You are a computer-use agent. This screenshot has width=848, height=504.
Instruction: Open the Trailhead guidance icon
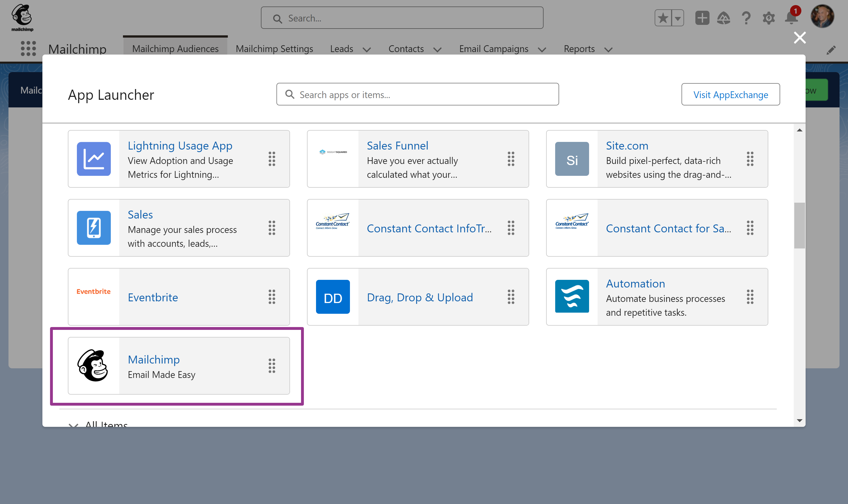[x=723, y=18]
